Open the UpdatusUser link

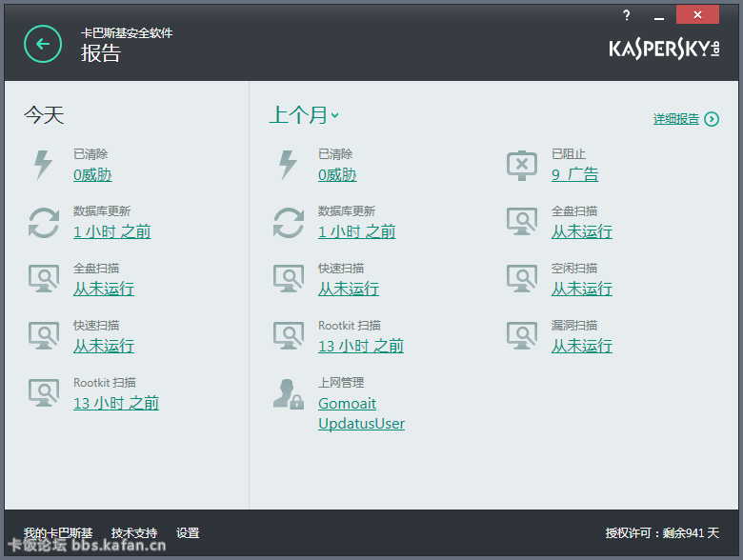(x=361, y=423)
